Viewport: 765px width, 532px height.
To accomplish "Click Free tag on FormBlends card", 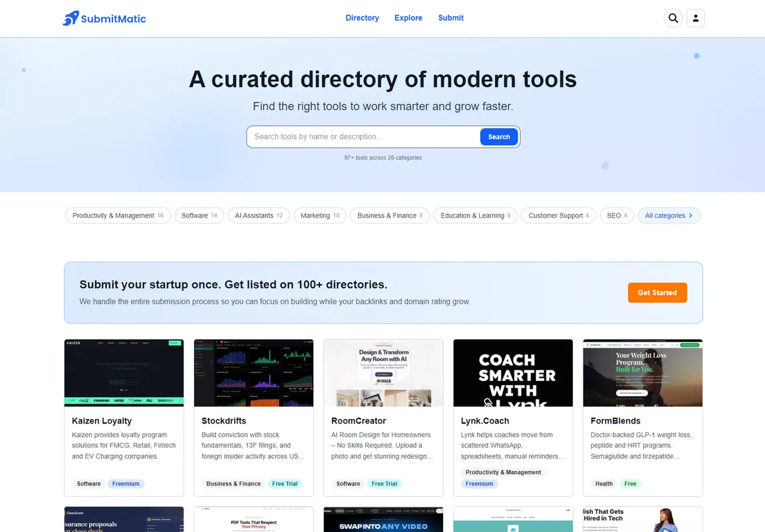I will pyautogui.click(x=631, y=483).
